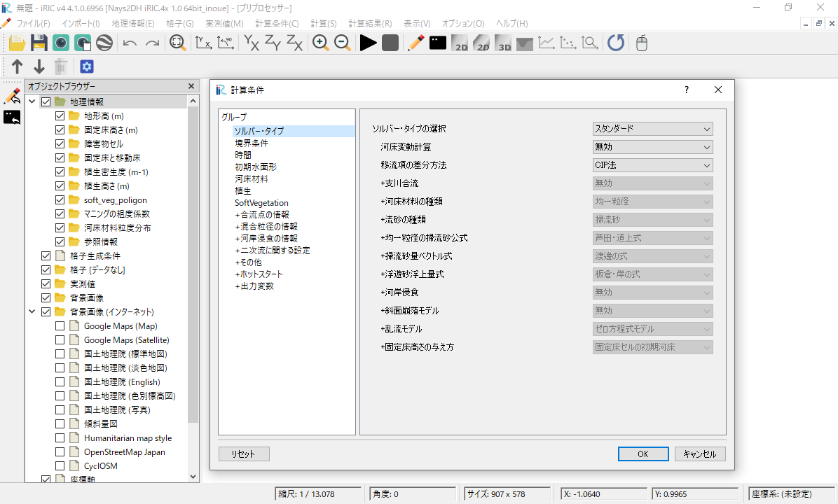Click the リセット button
Image resolution: width=838 pixels, height=504 pixels.
244,454
